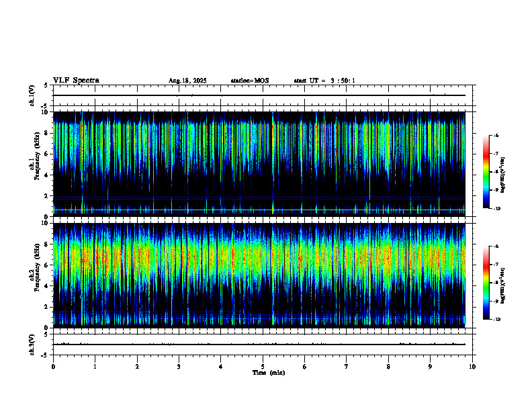Click the "VLF Spectra" plot title
This screenshot has width=532, height=411.
pyautogui.click(x=76, y=81)
